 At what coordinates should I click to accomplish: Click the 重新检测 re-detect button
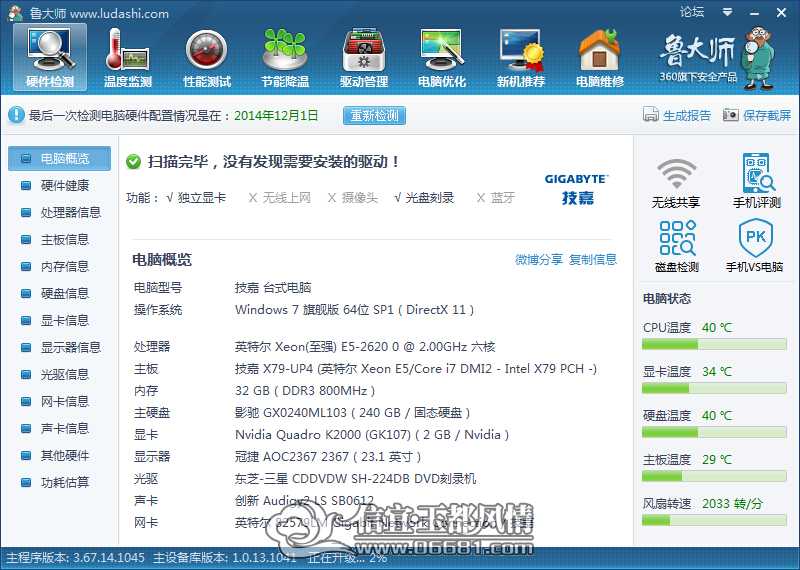(x=374, y=115)
